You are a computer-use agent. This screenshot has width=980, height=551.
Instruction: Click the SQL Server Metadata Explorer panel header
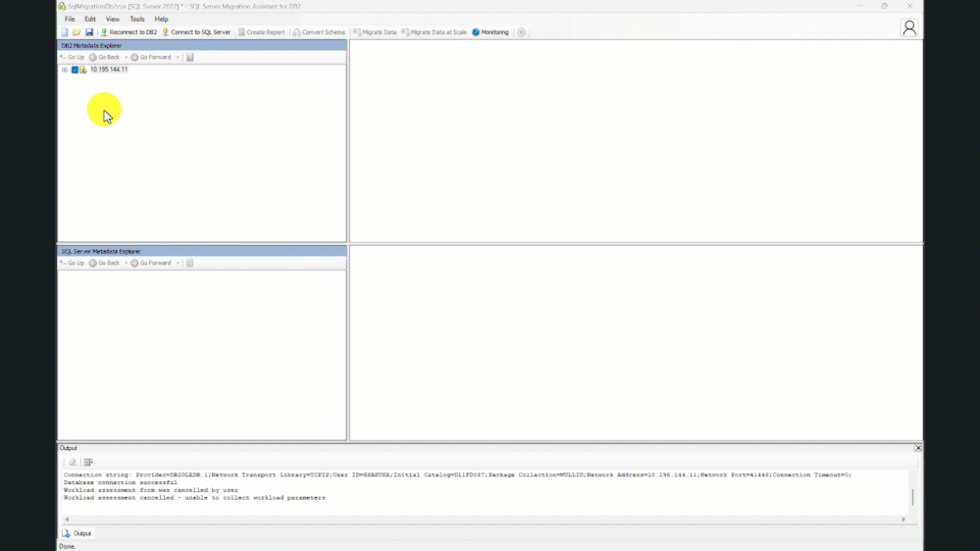202,251
